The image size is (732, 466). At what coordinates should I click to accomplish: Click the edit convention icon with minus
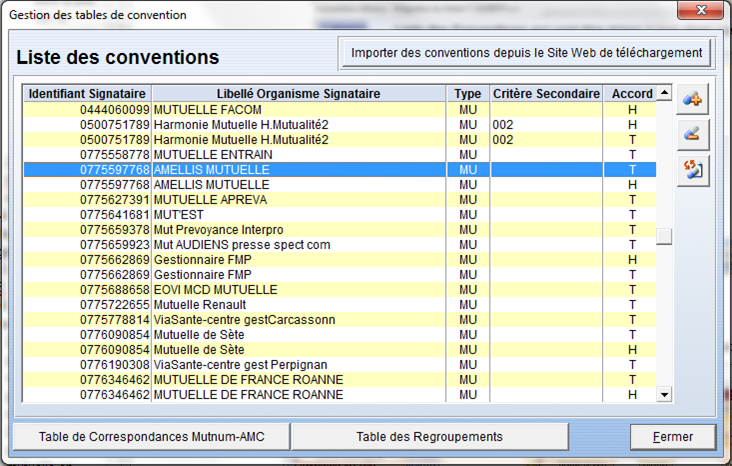click(692, 135)
